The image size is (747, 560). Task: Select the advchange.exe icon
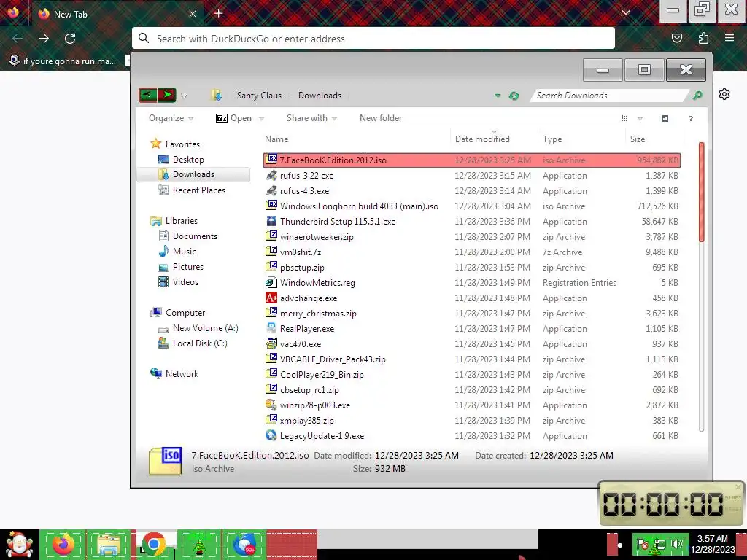point(271,297)
